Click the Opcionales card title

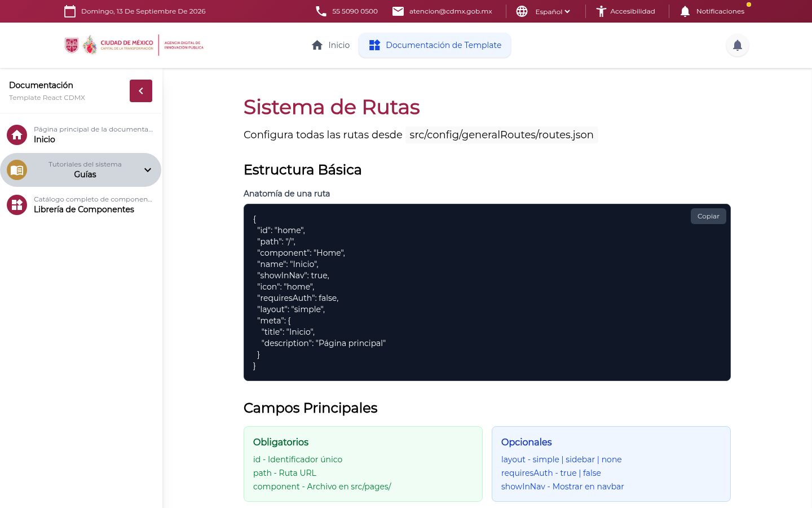527,442
